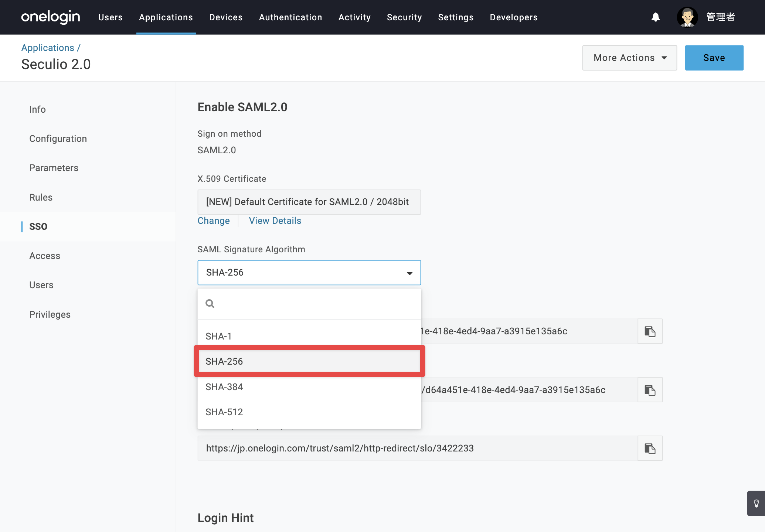Open the More Actions dropdown
765x532 pixels.
pyautogui.click(x=630, y=58)
